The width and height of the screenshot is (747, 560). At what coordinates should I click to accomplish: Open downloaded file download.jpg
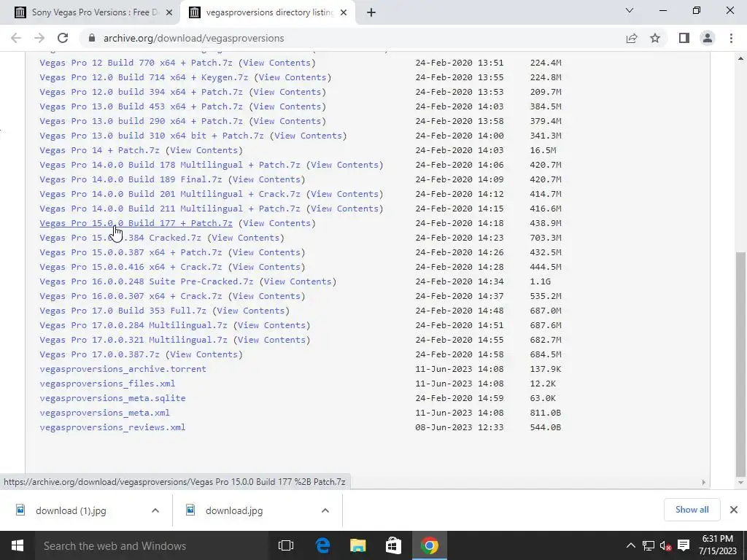[234, 510]
